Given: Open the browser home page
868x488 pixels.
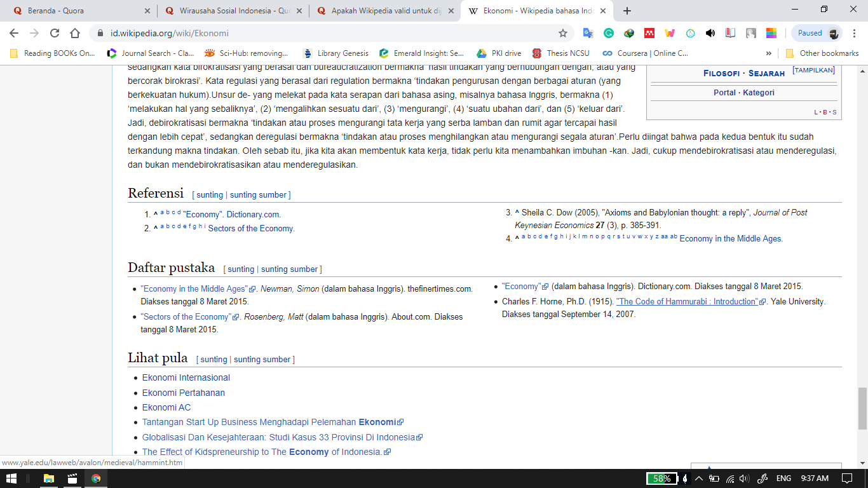Looking at the screenshot, I should [x=75, y=33].
